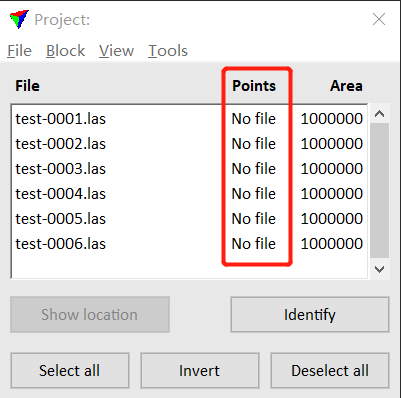Select the test-0005.las block
This screenshot has width=401, height=398.
(189, 219)
